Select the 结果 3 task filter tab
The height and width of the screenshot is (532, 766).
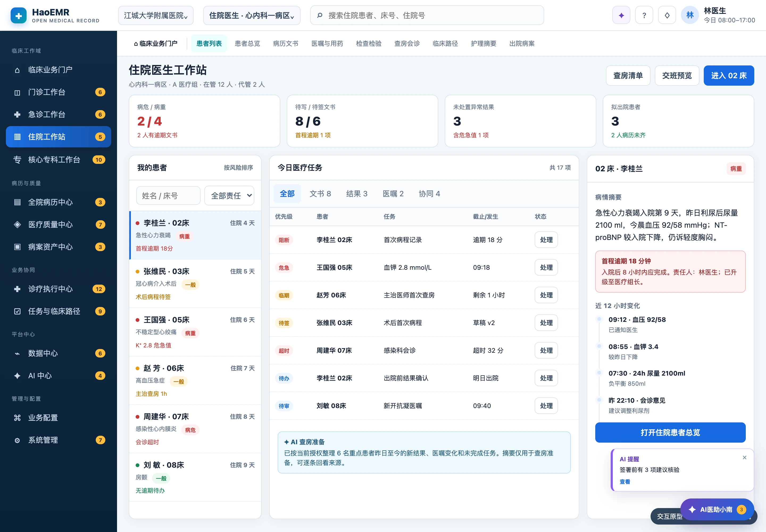357,194
